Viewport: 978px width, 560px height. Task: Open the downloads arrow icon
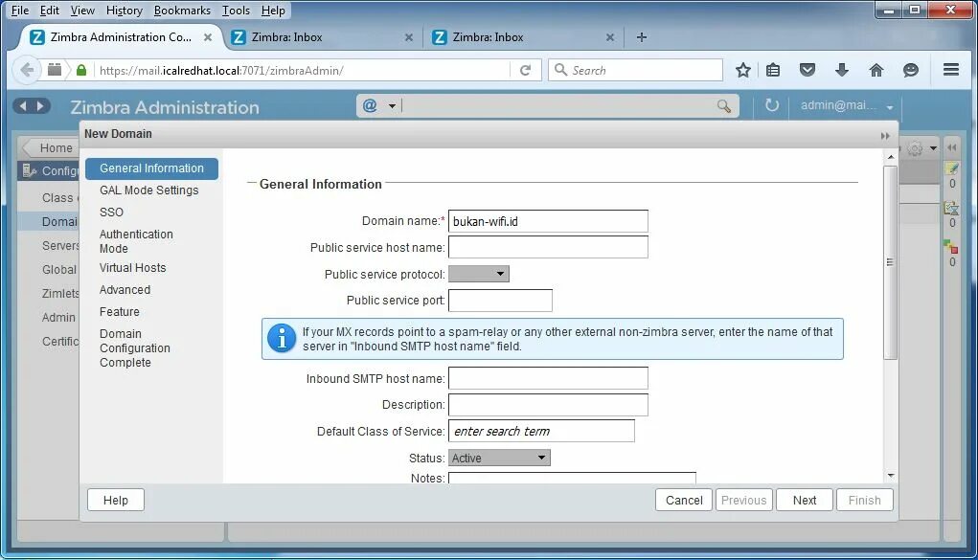tap(841, 70)
